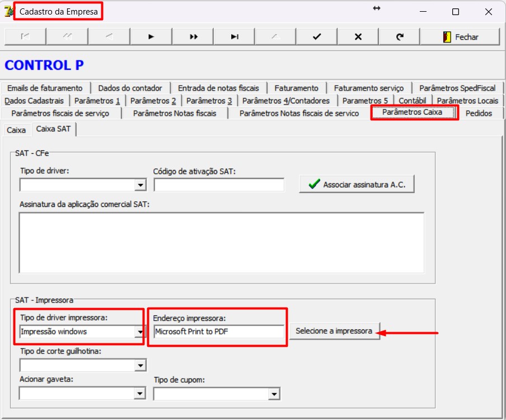Refresh data with the circular arrow button

click(400, 37)
